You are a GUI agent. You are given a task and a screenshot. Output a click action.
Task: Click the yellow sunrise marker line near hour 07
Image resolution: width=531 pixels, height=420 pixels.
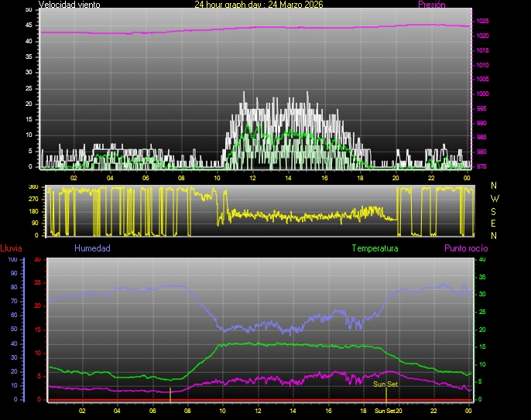tap(170, 393)
